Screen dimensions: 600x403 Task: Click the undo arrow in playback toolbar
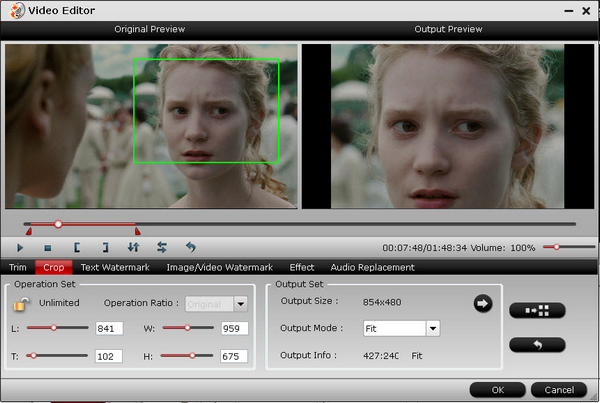coord(191,247)
